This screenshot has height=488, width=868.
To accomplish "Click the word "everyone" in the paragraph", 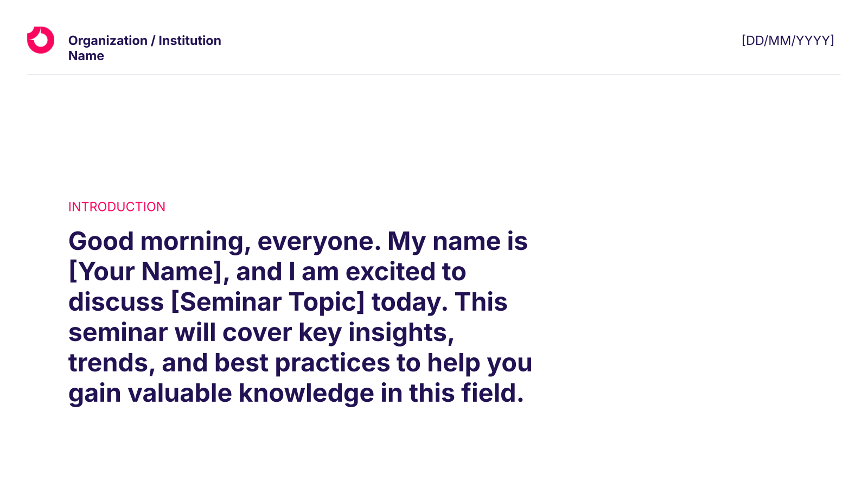I will pos(319,242).
